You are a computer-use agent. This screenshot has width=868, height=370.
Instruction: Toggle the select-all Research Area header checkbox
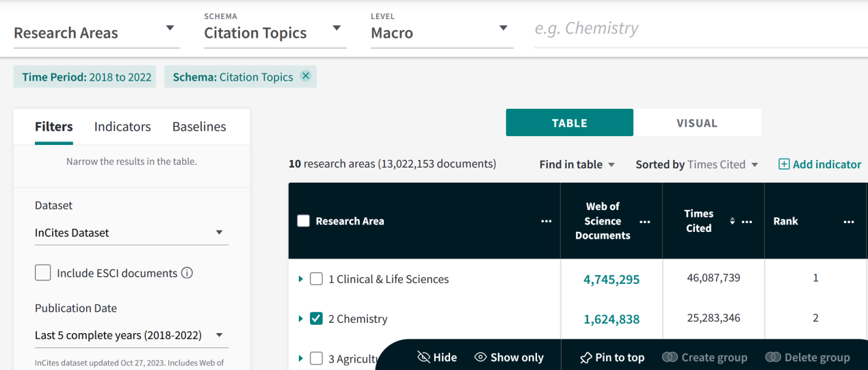304,221
